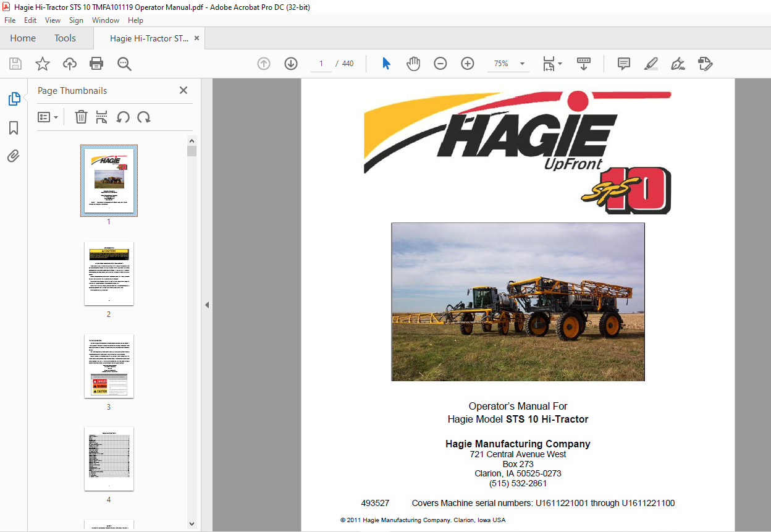Activate the Hand pan tool
The width and height of the screenshot is (771, 532).
coord(413,64)
